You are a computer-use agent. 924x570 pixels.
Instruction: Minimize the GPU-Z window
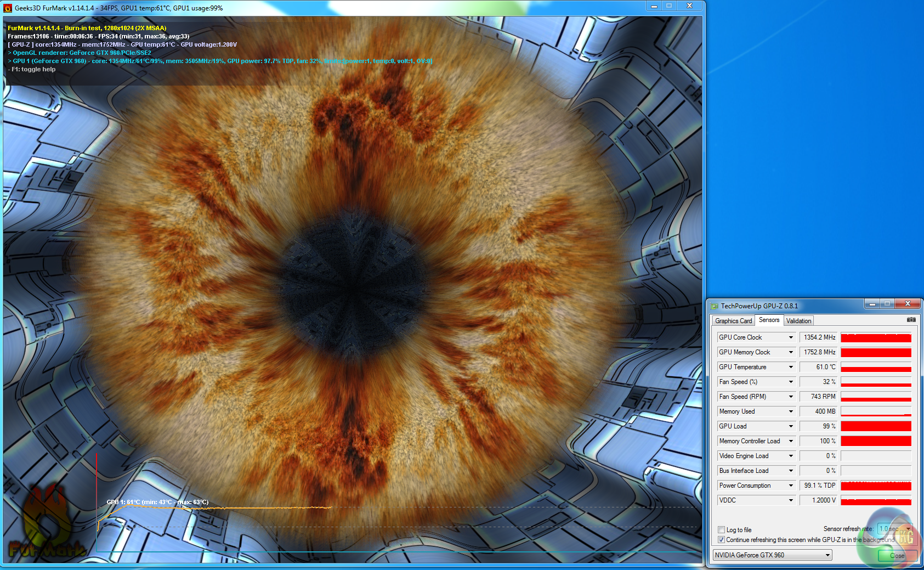point(872,303)
